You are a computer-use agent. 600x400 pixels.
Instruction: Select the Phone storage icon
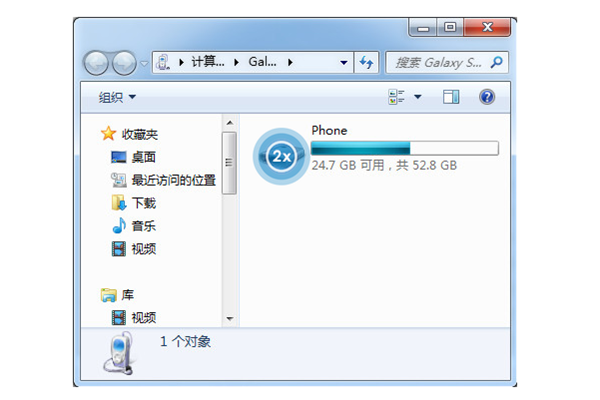(x=281, y=156)
